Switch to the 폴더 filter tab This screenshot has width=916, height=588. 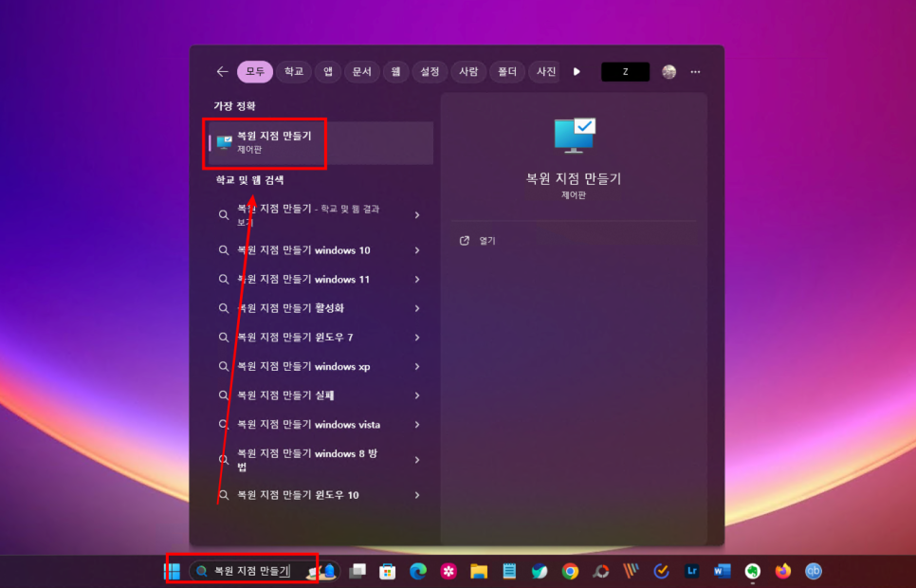click(507, 72)
